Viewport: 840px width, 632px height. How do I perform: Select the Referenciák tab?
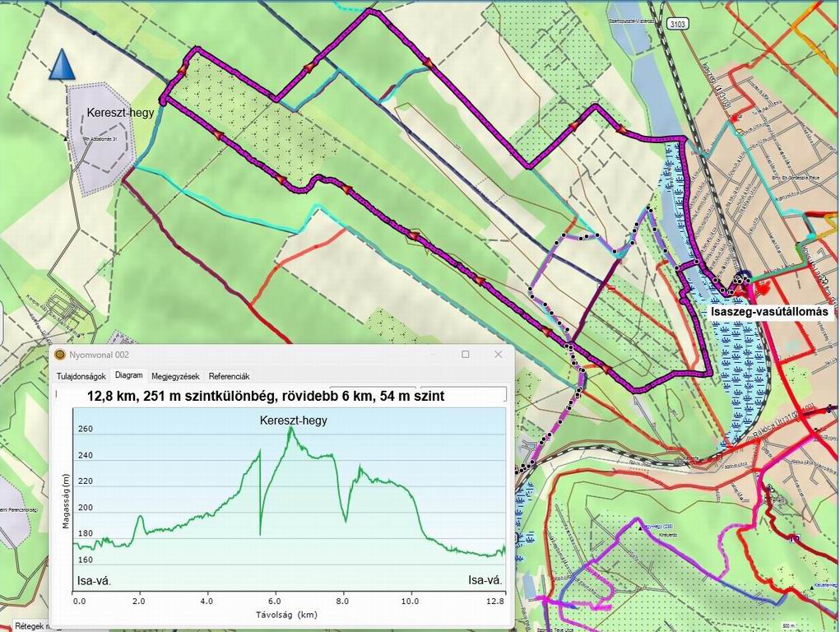coord(229,376)
